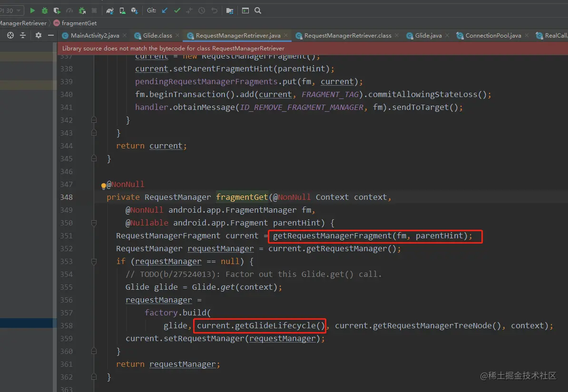The height and width of the screenshot is (392, 568).
Task: Close the Glide.class tab
Action: pyautogui.click(x=177, y=35)
